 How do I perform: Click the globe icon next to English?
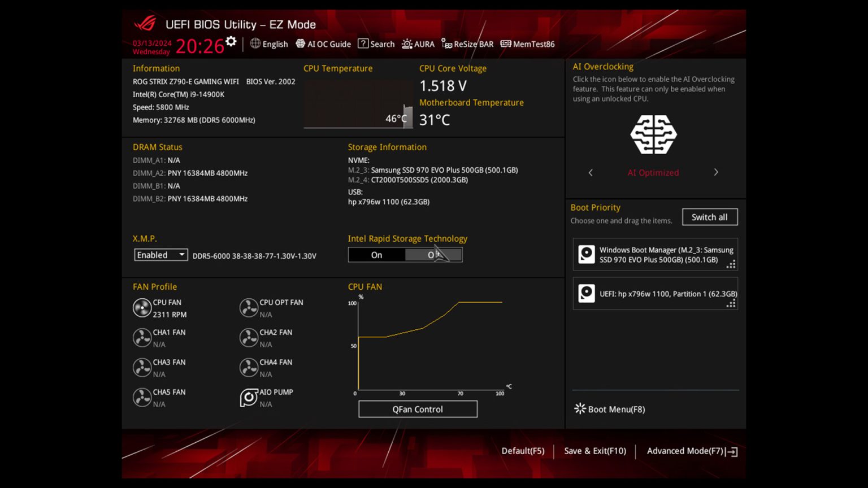coord(255,43)
